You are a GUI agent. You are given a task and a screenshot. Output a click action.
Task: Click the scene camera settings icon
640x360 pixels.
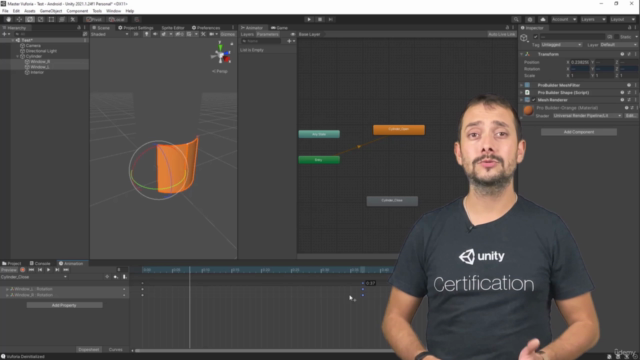[x=213, y=34]
